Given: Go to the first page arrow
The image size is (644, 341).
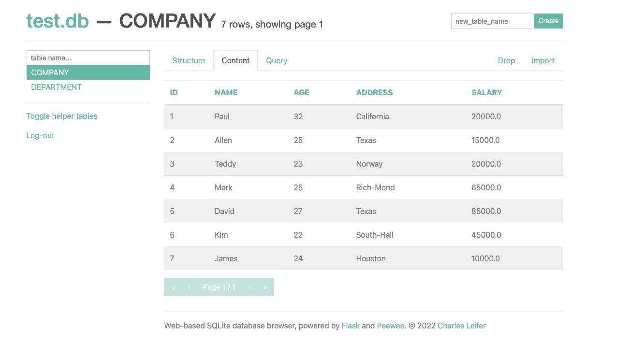Looking at the screenshot, I should (173, 287).
